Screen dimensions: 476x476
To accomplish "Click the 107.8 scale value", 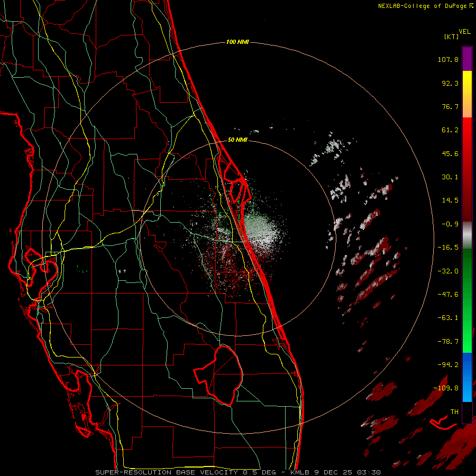I will (448, 59).
